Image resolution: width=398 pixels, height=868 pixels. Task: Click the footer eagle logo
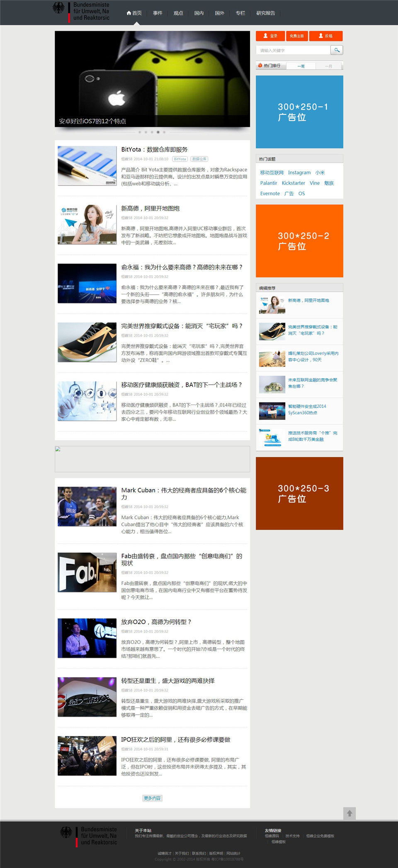[66, 832]
